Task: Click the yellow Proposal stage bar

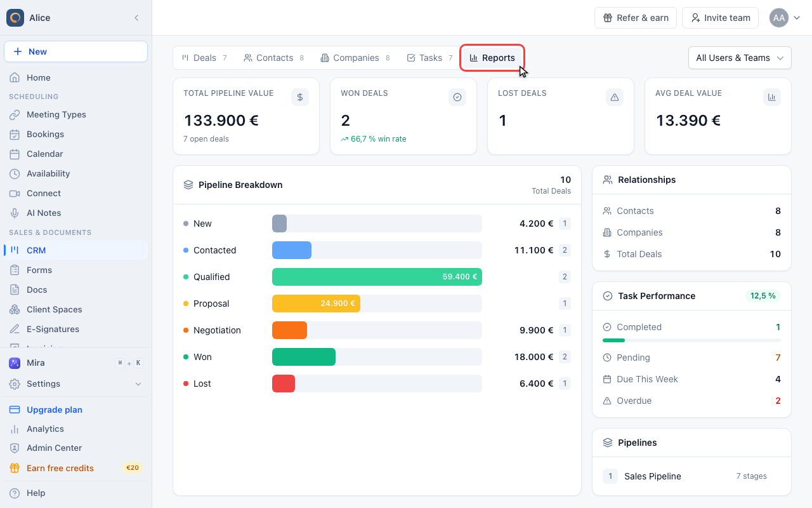Action: pos(316,304)
